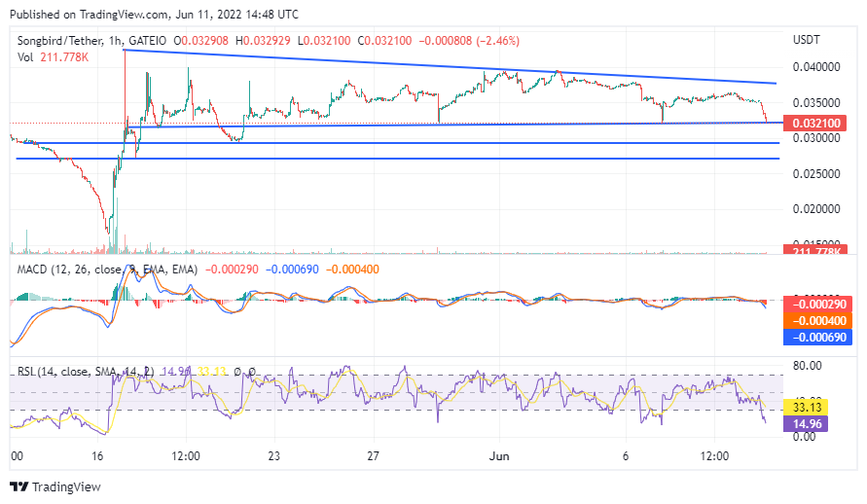Viewport: 867px width, 504px height.
Task: Click the Jun label on the time axis
Action: [x=499, y=456]
